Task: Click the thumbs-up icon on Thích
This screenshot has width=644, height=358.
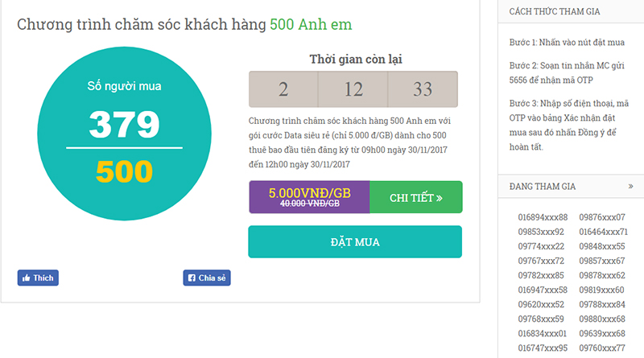Action: point(27,278)
